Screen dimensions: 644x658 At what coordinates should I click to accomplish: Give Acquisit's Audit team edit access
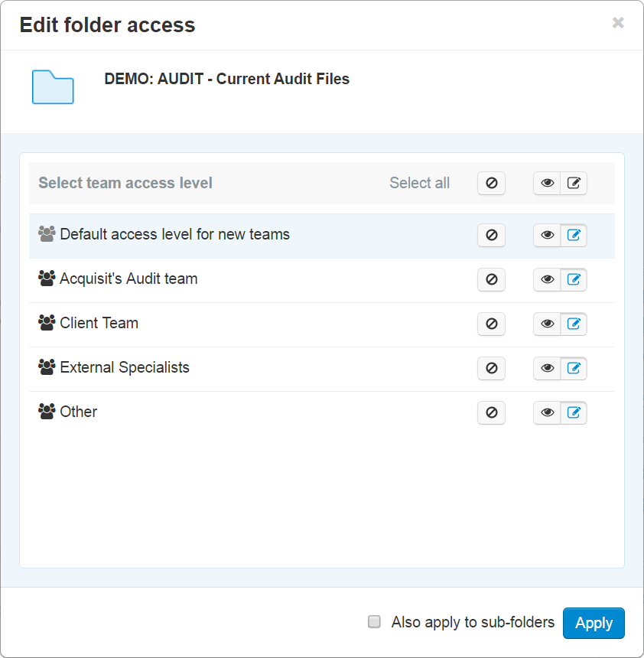coord(574,280)
